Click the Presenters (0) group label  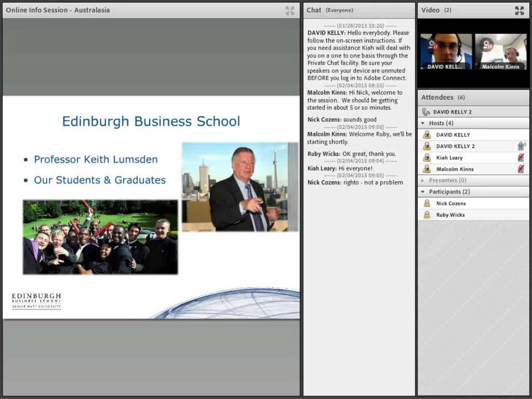pos(448,180)
